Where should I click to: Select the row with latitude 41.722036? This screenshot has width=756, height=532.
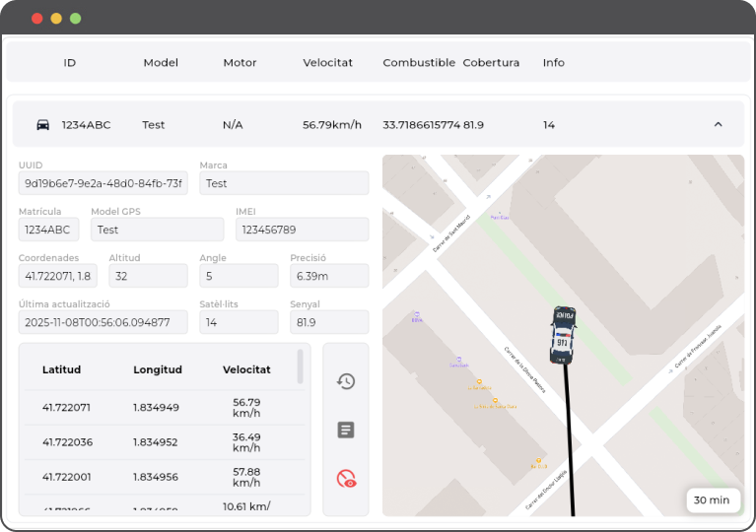click(158, 442)
